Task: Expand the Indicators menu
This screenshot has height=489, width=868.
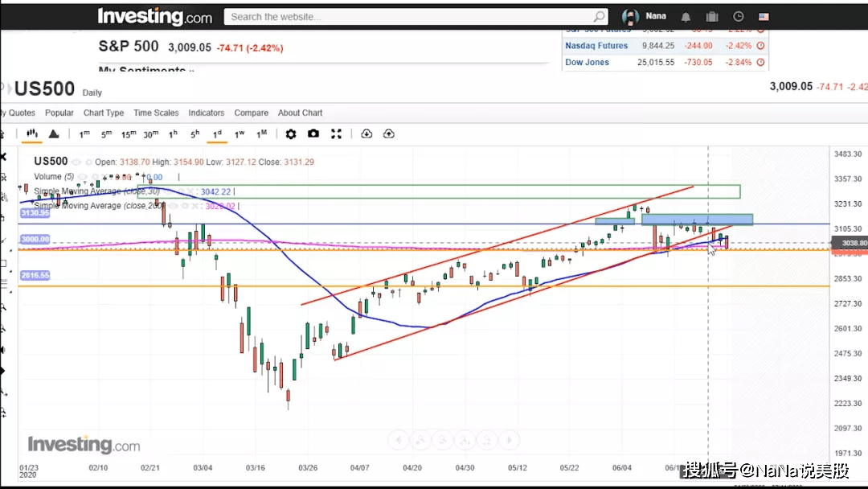Action: coord(206,113)
